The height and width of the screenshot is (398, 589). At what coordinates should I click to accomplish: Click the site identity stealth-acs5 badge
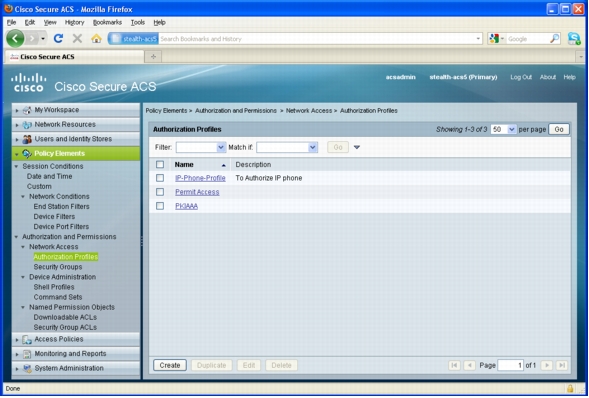pos(133,38)
